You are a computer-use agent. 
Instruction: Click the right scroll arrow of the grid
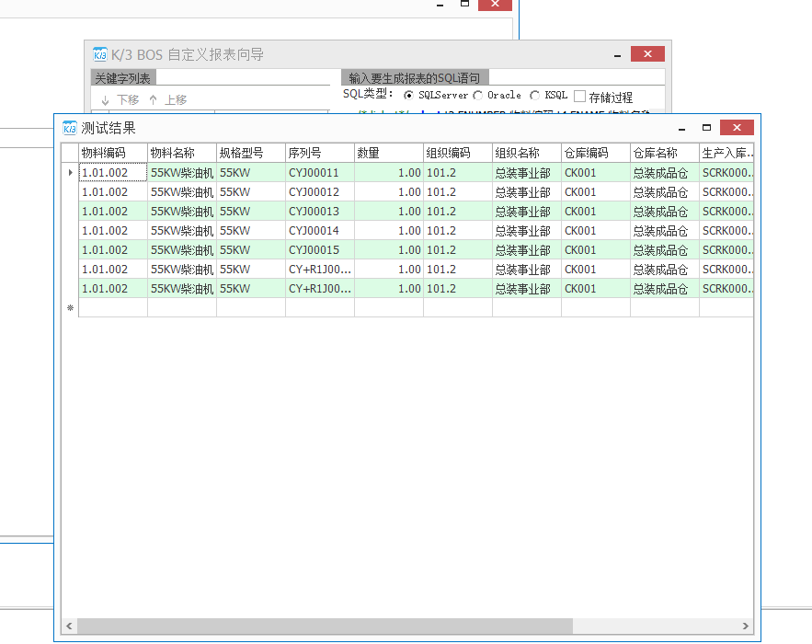pos(745,626)
